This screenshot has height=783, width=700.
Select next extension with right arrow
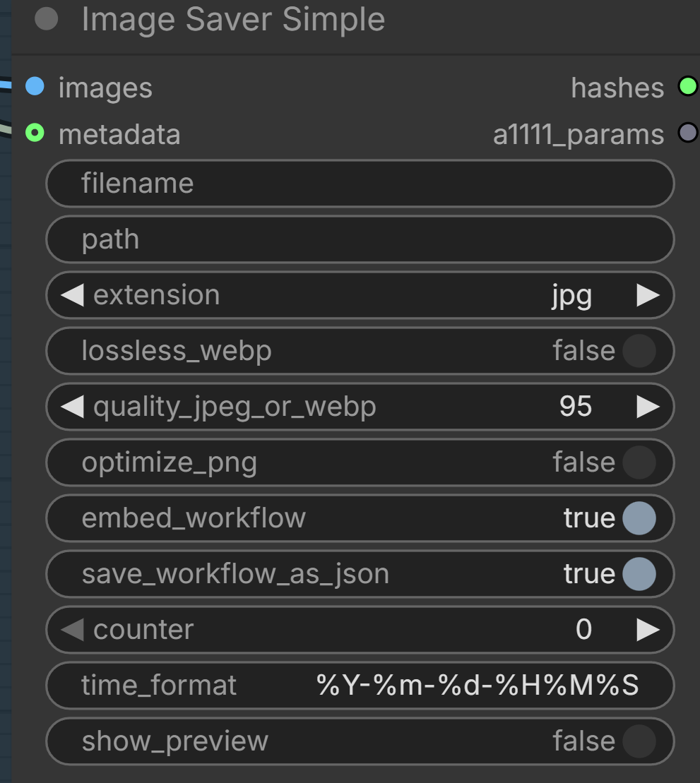[648, 295]
